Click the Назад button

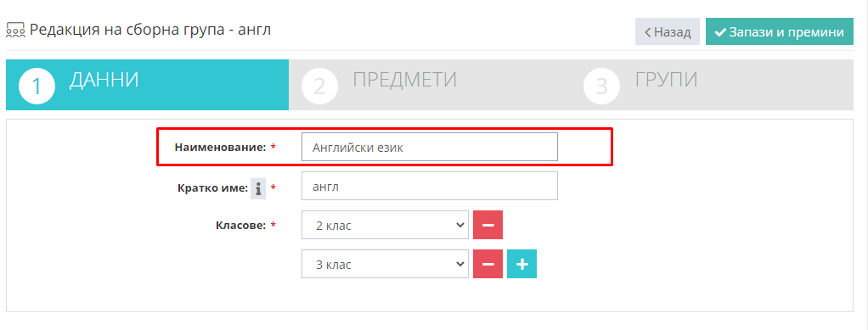click(x=668, y=31)
